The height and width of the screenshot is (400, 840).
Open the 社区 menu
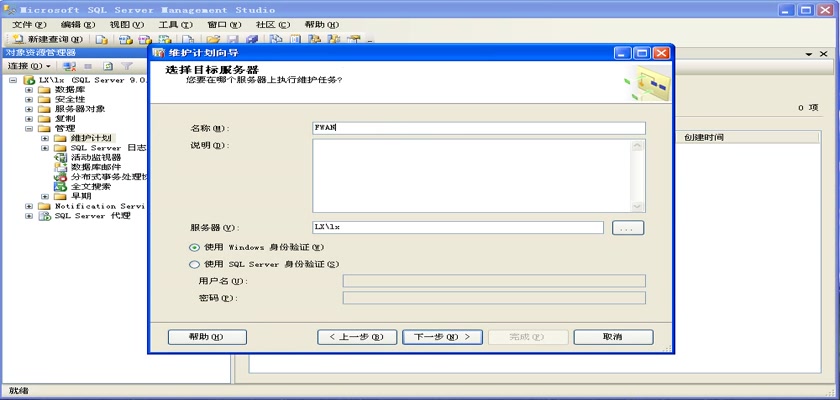273,25
